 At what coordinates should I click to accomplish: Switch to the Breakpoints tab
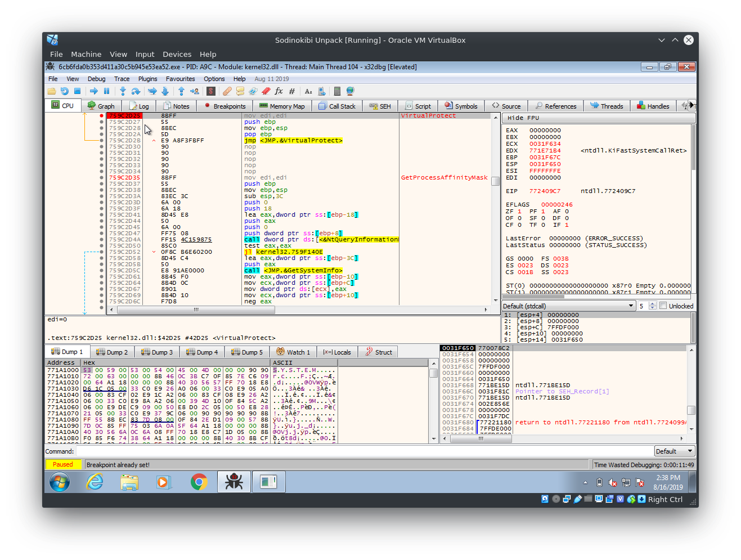point(224,106)
